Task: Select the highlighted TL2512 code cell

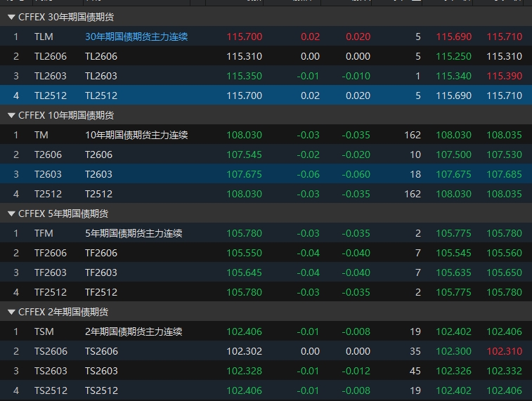Action: pos(51,96)
